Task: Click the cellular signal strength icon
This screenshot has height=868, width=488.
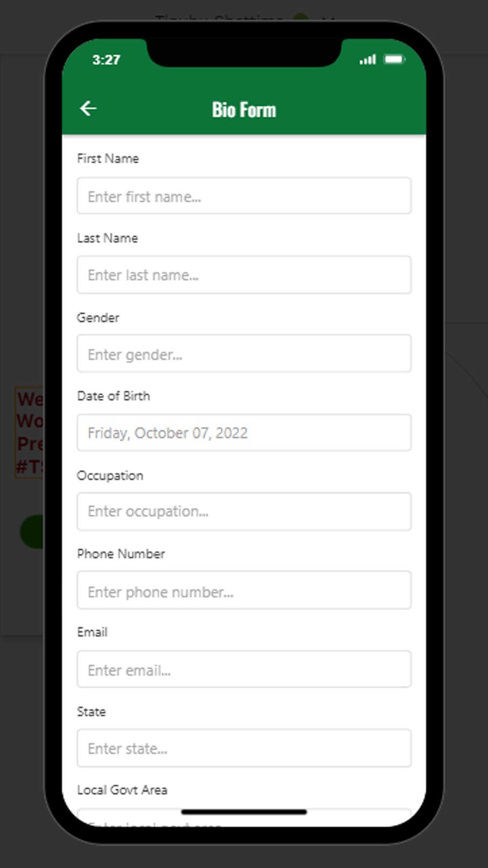Action: coord(368,60)
